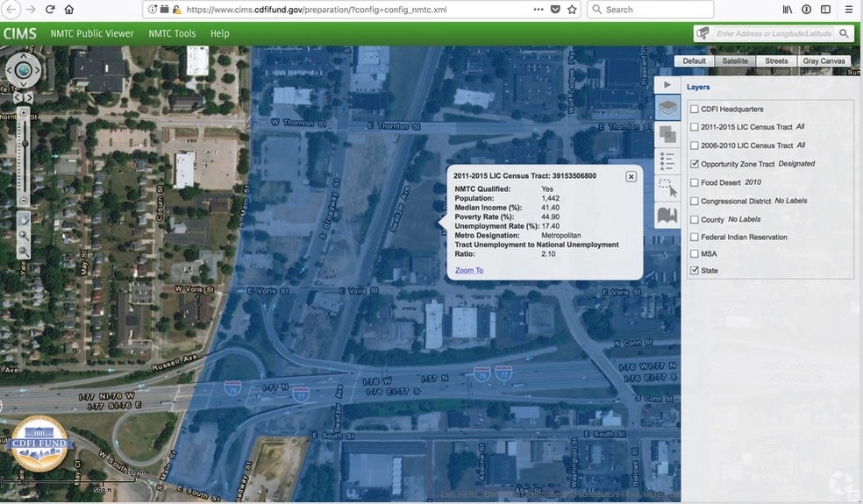The height and width of the screenshot is (504, 863).
Task: Click the overlapping squares transparency icon
Action: coord(667,135)
